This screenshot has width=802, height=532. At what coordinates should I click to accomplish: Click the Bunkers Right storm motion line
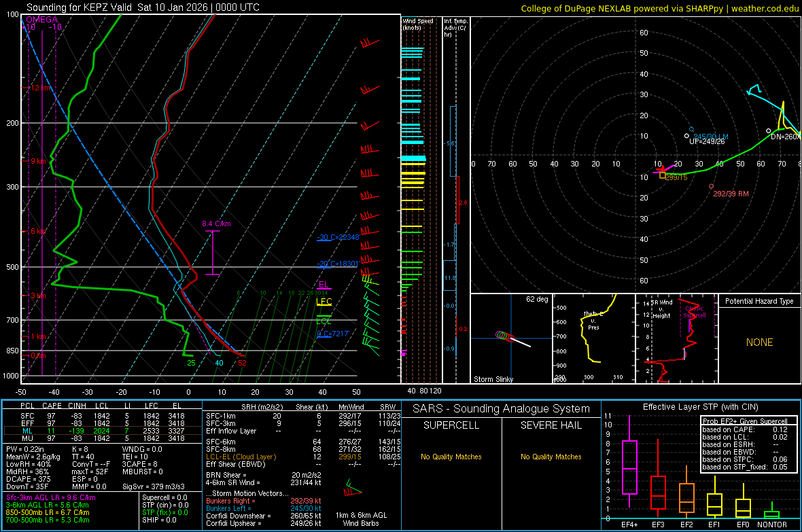tap(264, 501)
